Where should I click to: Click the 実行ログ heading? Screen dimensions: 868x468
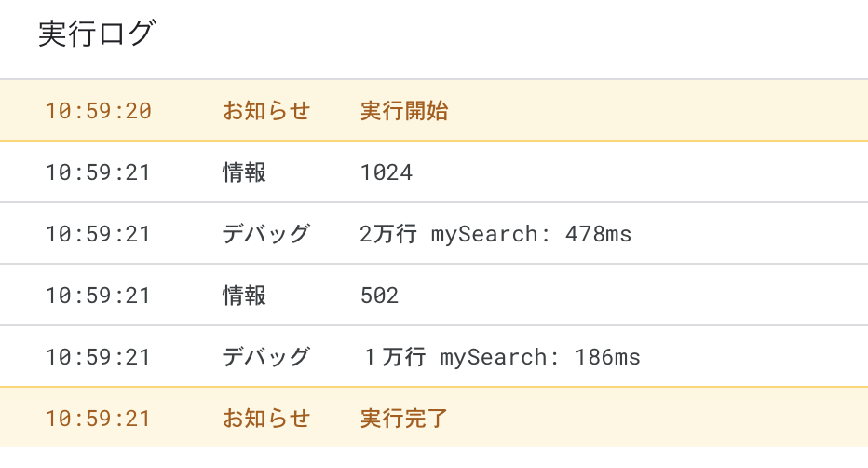coord(98,34)
